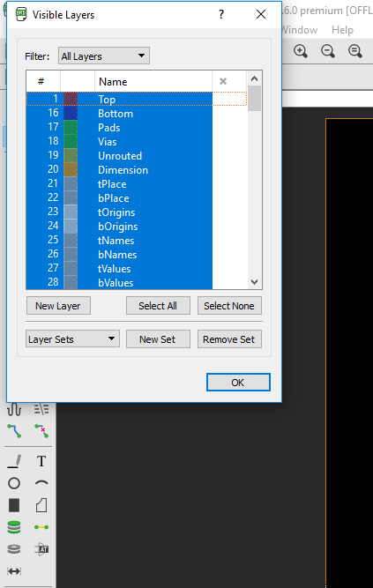The height and width of the screenshot is (588, 373).
Task: Open the dialog's question mark help
Action: 221,14
